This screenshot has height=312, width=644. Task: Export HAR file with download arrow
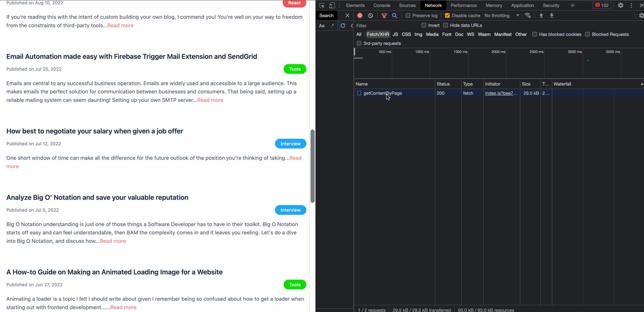[x=551, y=15]
